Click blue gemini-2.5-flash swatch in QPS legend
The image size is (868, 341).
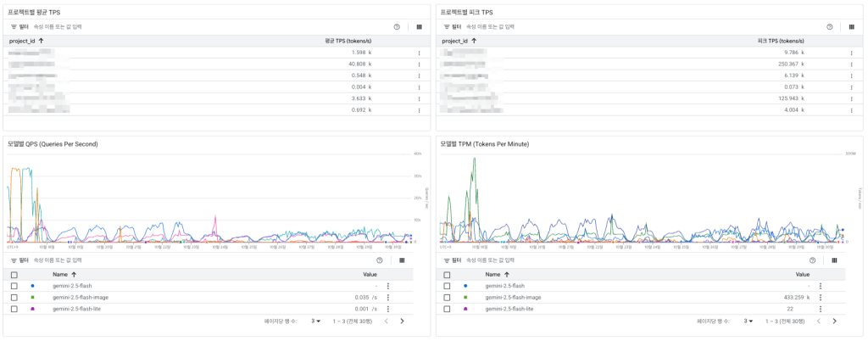click(33, 286)
